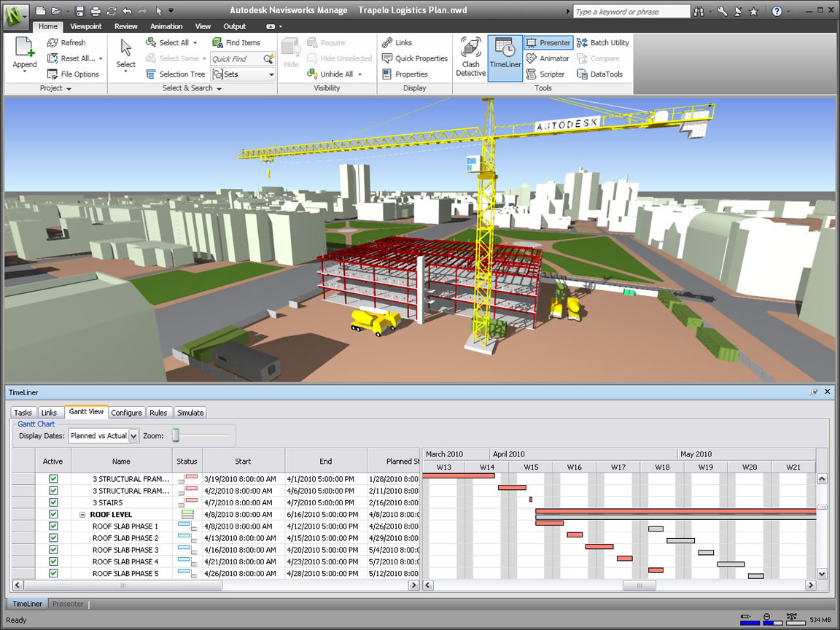The height and width of the screenshot is (630, 840).
Task: Disable the ROOF LEVEL task checkbox
Action: (53, 514)
